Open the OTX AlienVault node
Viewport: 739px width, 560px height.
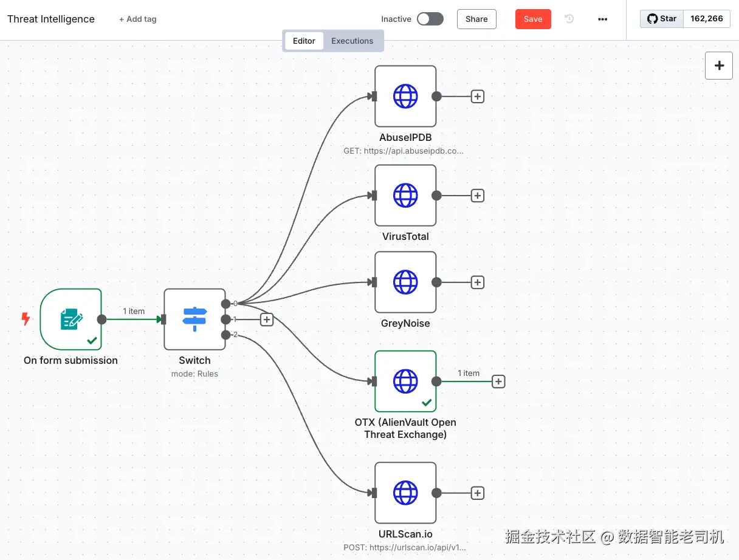(x=405, y=381)
